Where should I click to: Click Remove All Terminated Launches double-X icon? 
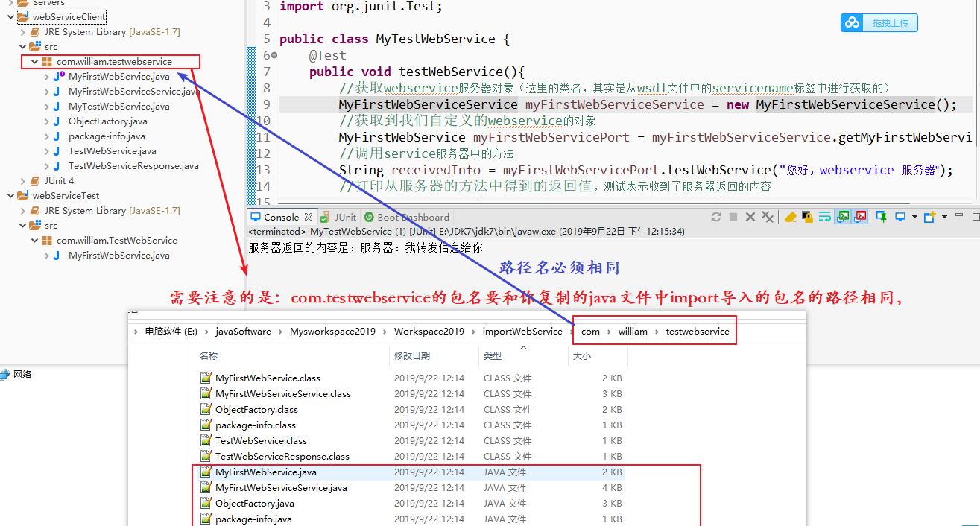click(x=768, y=217)
